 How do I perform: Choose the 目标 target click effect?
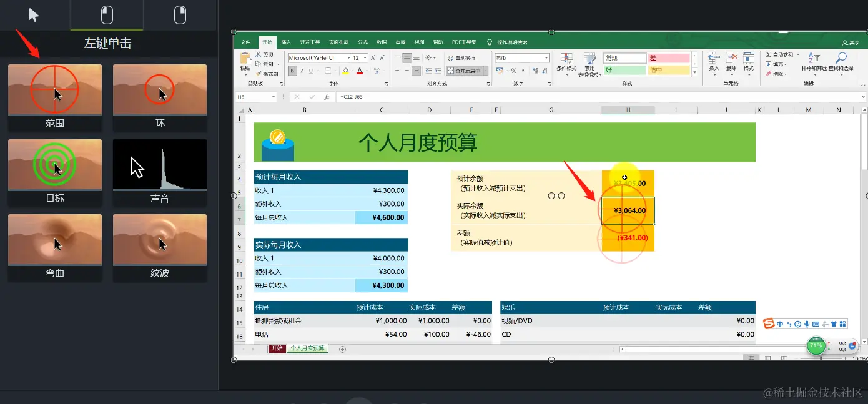pos(55,172)
